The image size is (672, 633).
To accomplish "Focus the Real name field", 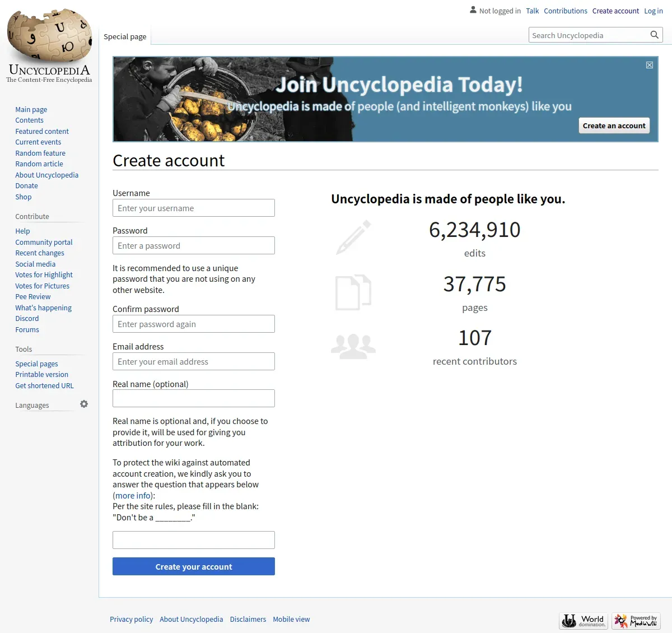I will [194, 398].
